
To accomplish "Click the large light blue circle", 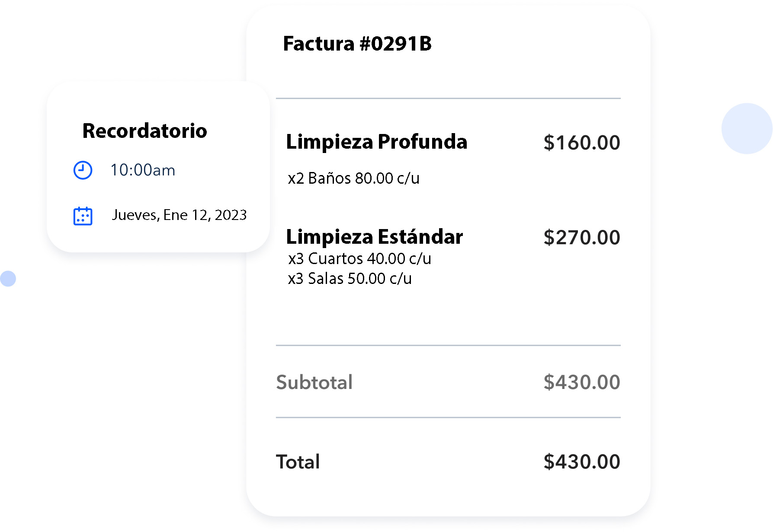I will 747,128.
